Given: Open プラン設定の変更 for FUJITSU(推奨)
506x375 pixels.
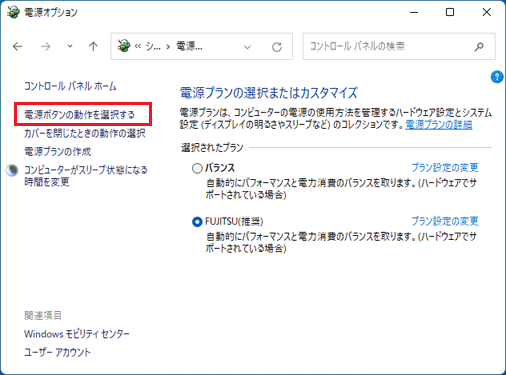Looking at the screenshot, I should coord(445,221).
